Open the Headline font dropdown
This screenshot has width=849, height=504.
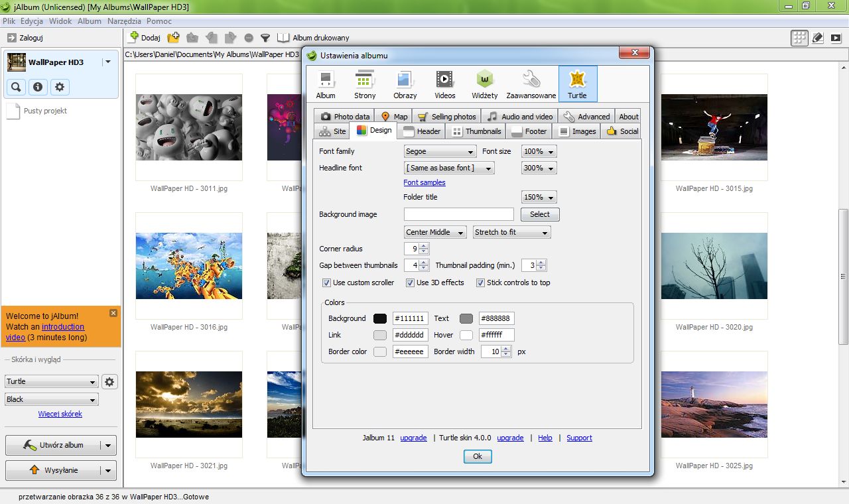pos(449,168)
